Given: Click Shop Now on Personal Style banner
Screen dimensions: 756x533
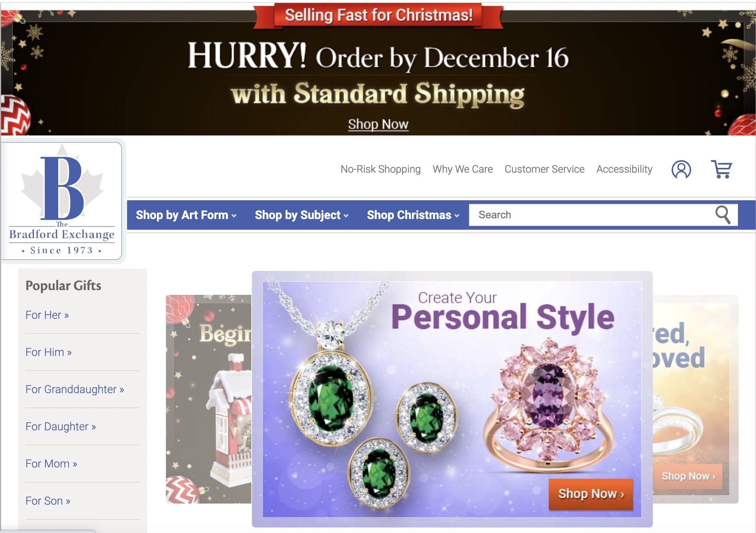Looking at the screenshot, I should coord(591,494).
